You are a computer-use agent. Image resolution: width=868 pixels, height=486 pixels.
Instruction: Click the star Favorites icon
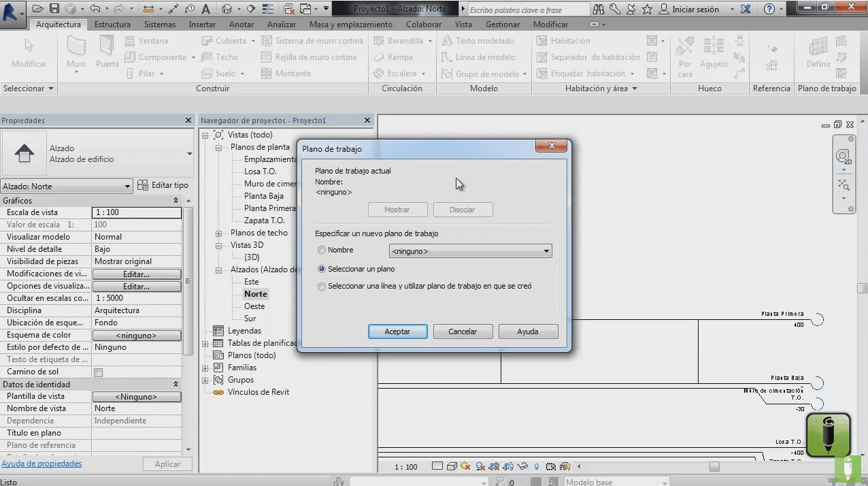coord(647,10)
